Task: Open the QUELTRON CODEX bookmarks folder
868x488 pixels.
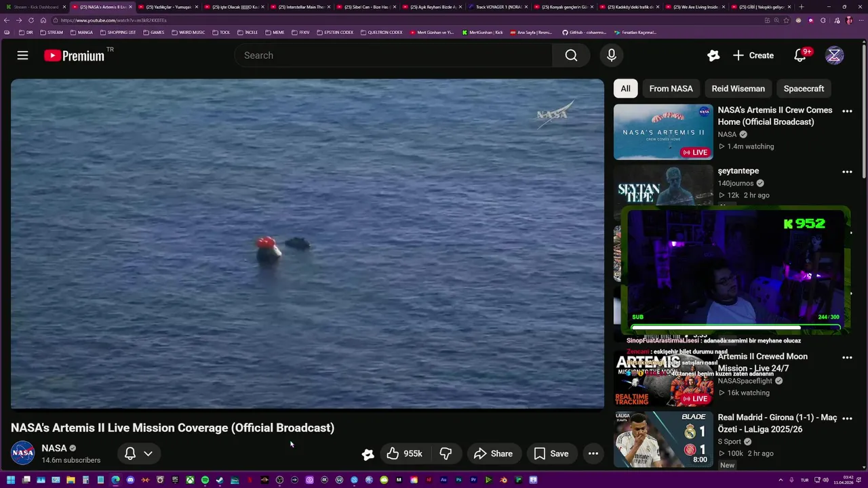Action: 382,33
